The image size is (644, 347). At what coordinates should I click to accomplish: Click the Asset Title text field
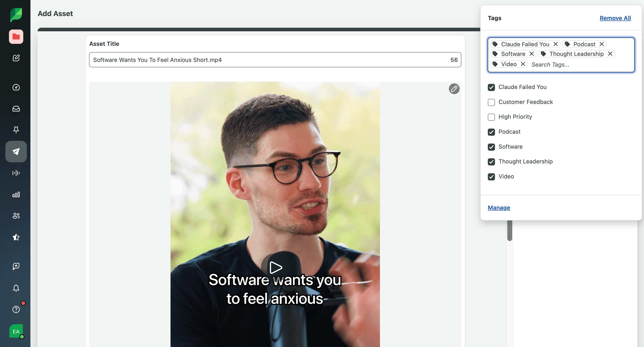coord(275,60)
